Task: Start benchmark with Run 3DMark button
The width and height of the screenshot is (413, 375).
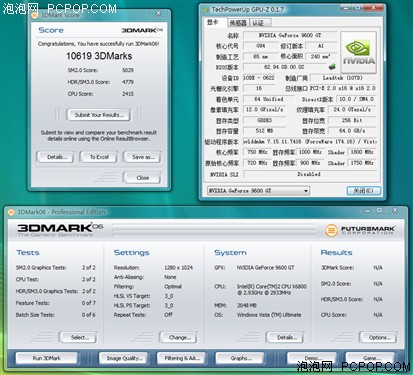Action: click(47, 358)
